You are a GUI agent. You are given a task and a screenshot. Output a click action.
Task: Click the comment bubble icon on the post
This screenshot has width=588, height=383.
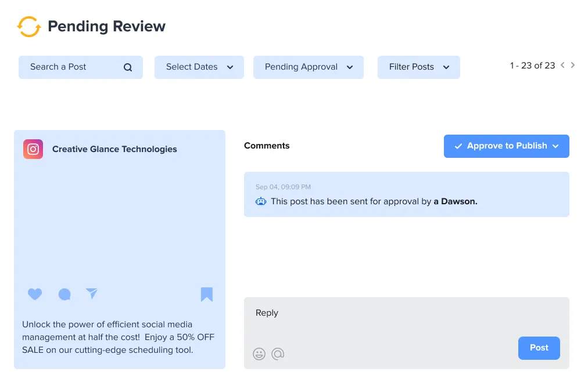(64, 294)
